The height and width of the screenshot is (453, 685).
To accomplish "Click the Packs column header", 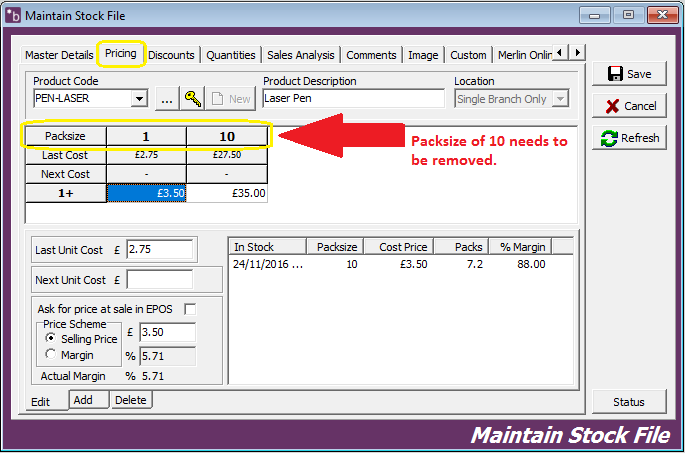I will tap(461, 247).
